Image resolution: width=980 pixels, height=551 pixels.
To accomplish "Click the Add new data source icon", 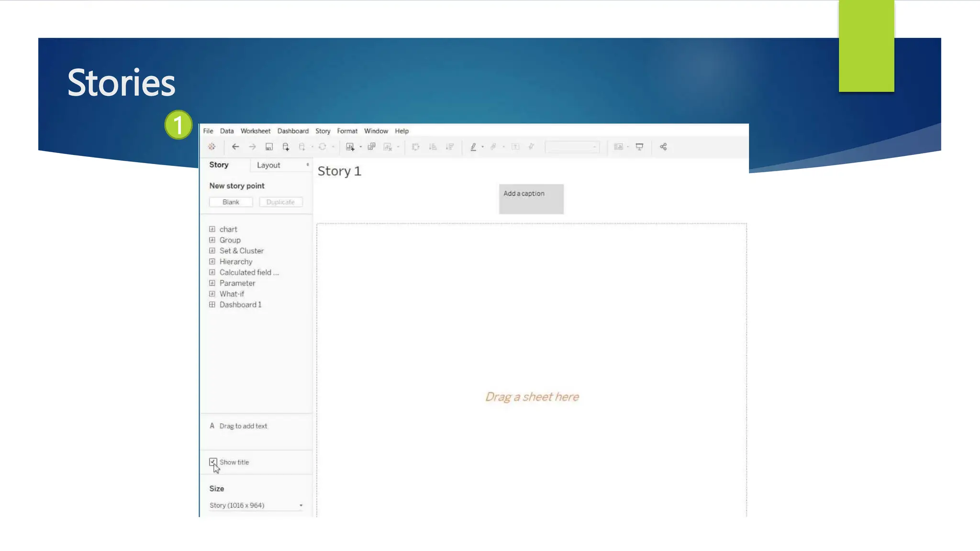I will click(286, 147).
